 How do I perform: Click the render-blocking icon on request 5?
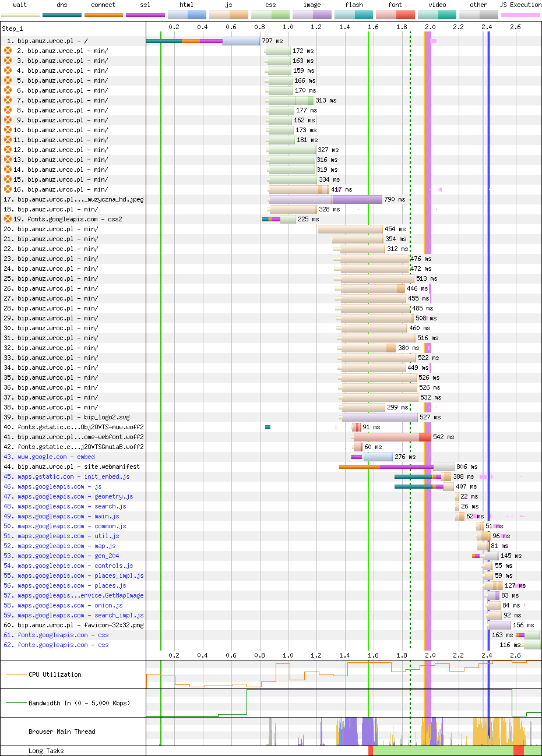point(8,80)
